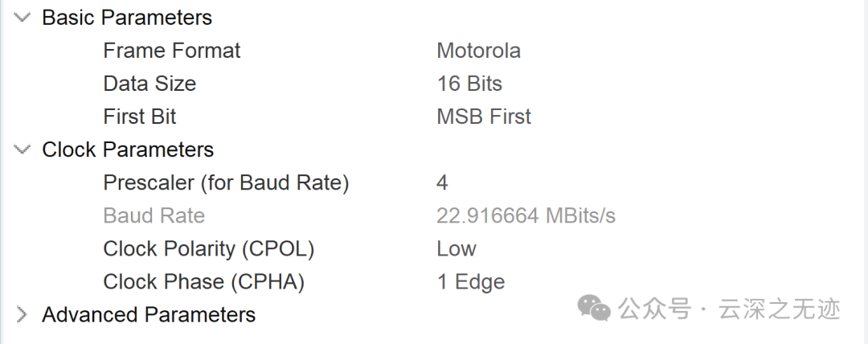This screenshot has height=344, width=868.
Task: Click the Clock Polarity (CPOL) label
Action: pyautogui.click(x=208, y=248)
